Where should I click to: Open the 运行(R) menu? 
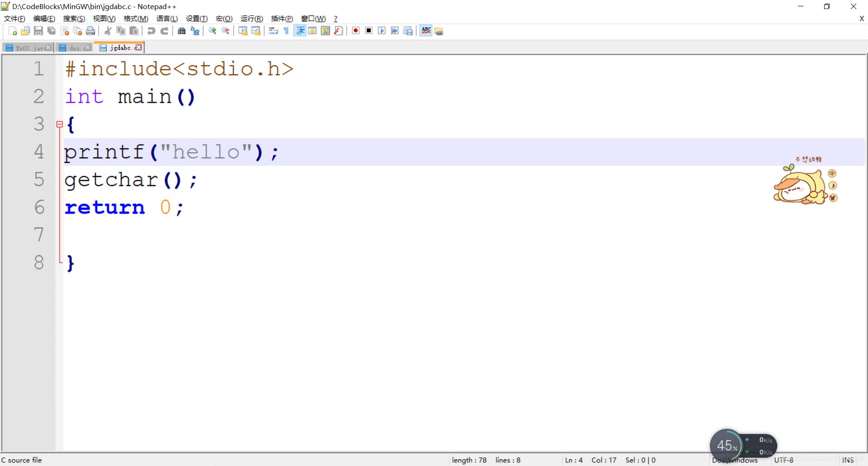click(252, 19)
